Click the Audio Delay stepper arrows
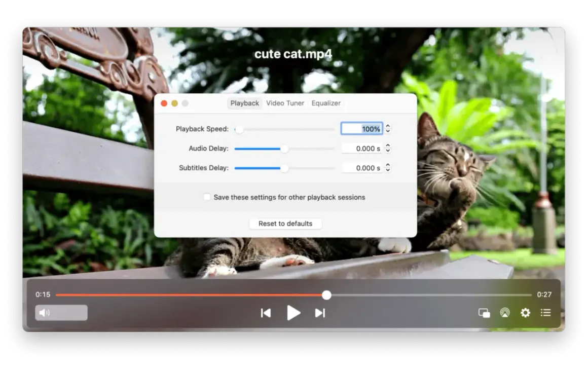The image size is (588, 367). pyautogui.click(x=388, y=149)
